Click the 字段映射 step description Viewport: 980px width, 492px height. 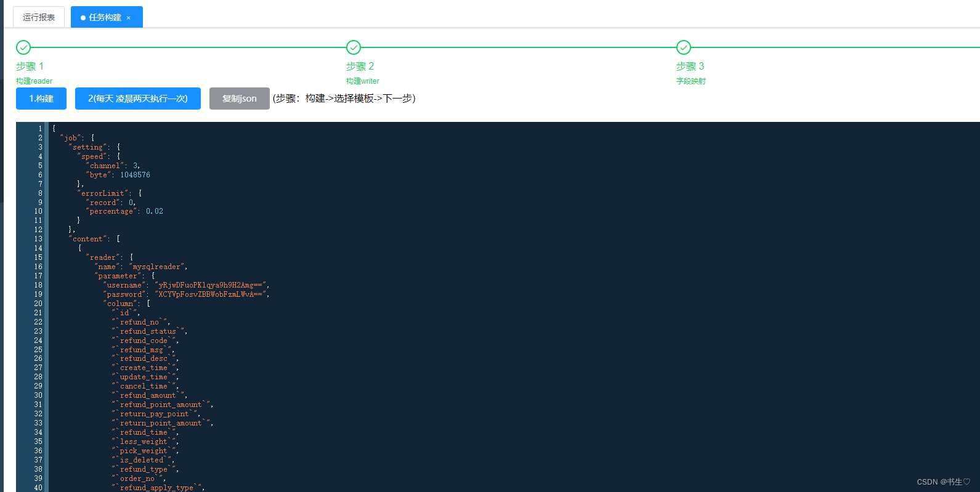tap(691, 81)
